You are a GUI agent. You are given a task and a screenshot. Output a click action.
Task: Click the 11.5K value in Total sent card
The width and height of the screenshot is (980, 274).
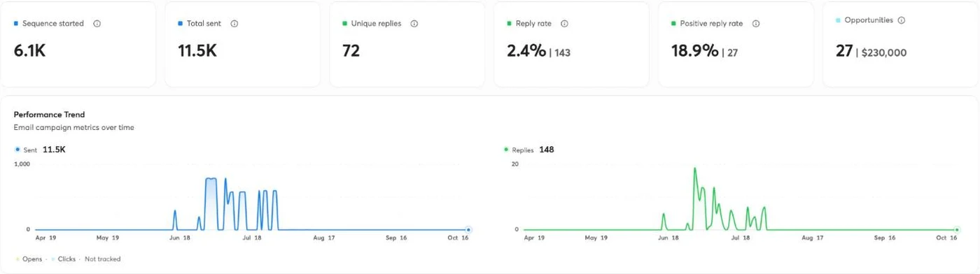pyautogui.click(x=197, y=50)
